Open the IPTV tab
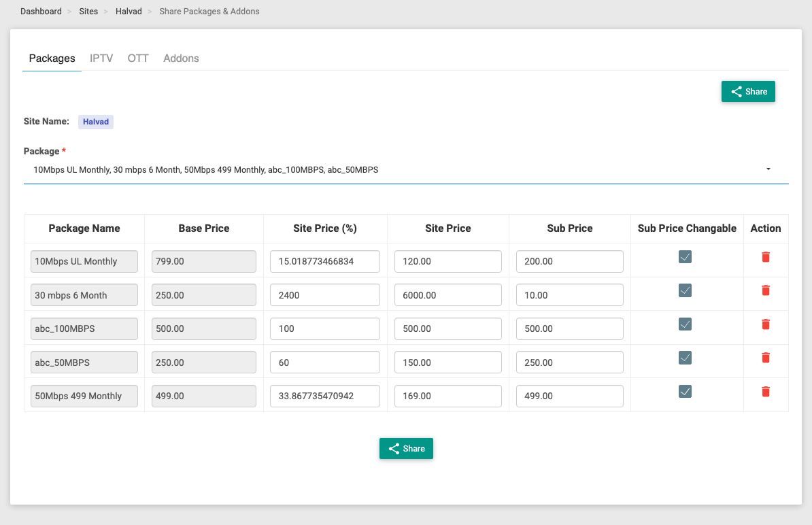The height and width of the screenshot is (525, 812). pyautogui.click(x=101, y=58)
